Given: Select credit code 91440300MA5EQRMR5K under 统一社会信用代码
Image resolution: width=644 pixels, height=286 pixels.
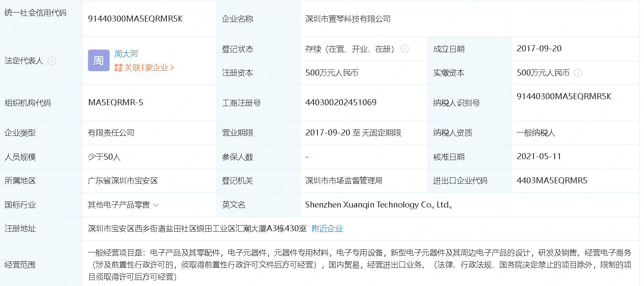Looking at the screenshot, I should click(x=135, y=19).
